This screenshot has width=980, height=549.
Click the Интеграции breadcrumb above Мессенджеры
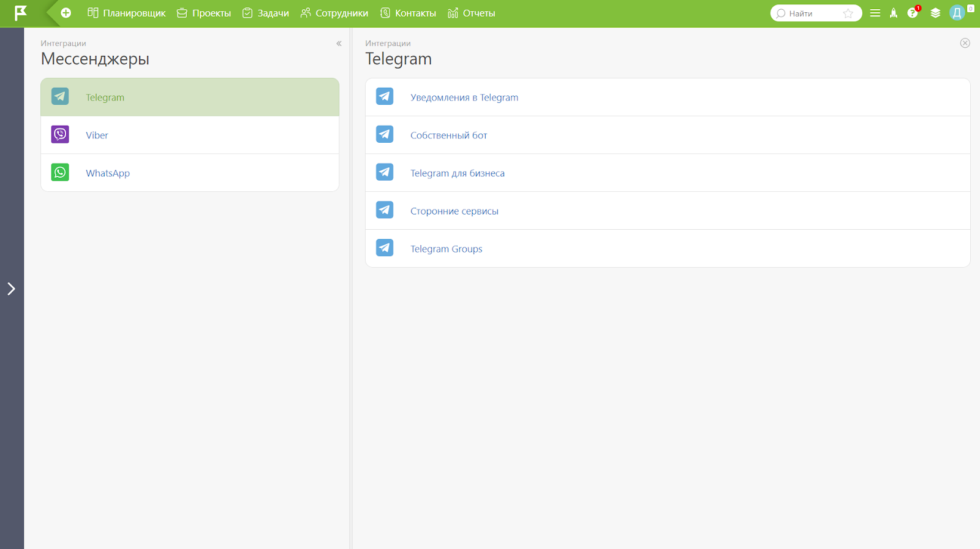(x=63, y=44)
